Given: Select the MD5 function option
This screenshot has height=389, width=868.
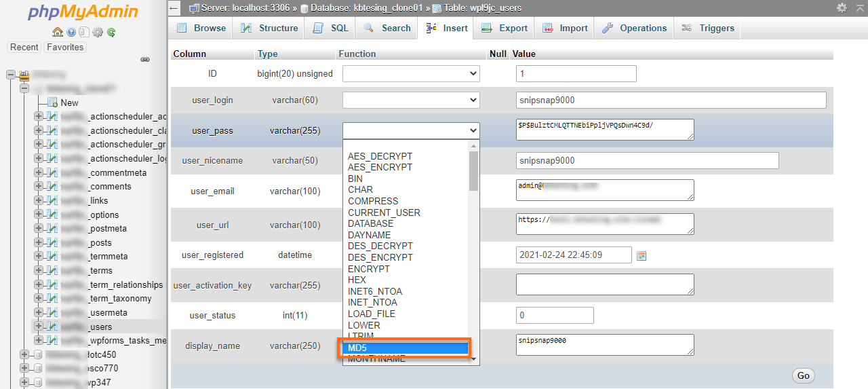Looking at the screenshot, I should (406, 348).
